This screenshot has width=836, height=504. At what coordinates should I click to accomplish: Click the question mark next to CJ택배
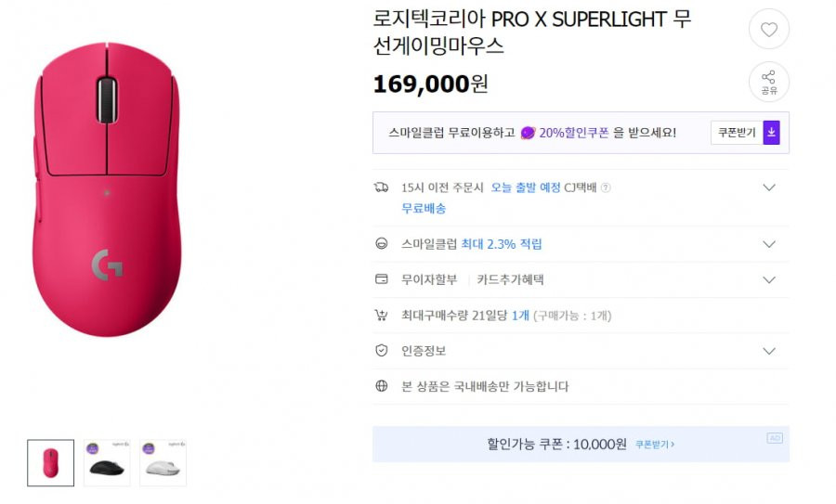click(x=606, y=187)
